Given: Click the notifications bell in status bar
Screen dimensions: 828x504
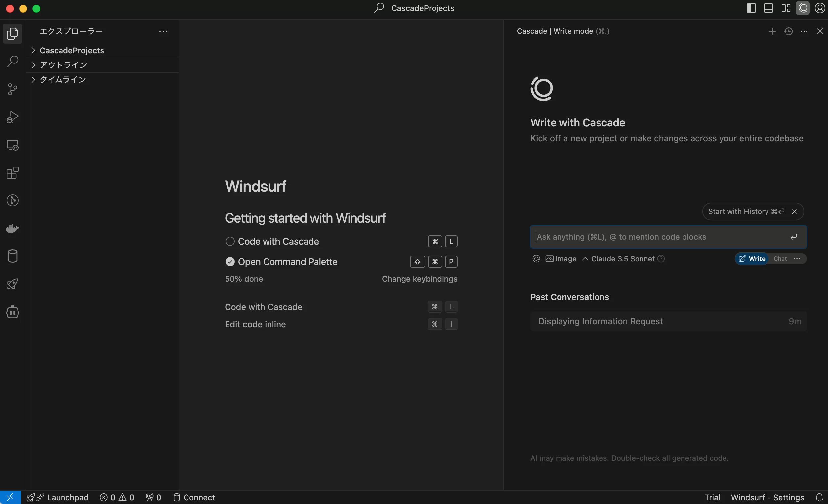Looking at the screenshot, I should tap(819, 497).
